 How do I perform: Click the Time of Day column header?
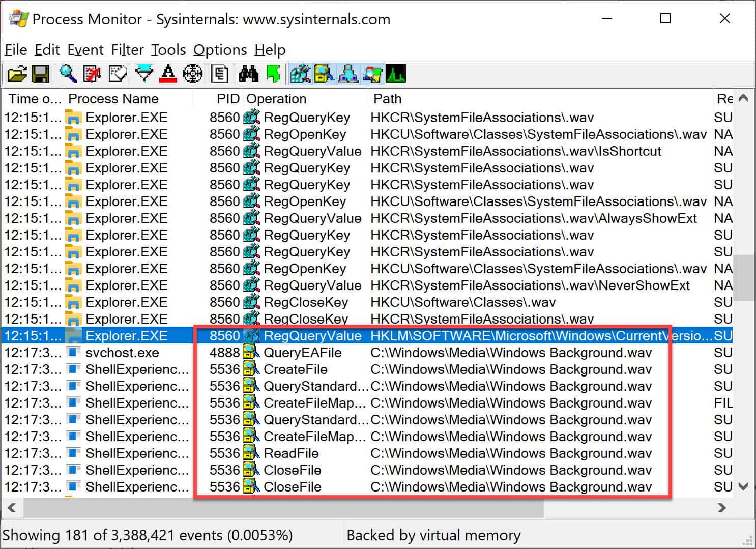coord(34,99)
